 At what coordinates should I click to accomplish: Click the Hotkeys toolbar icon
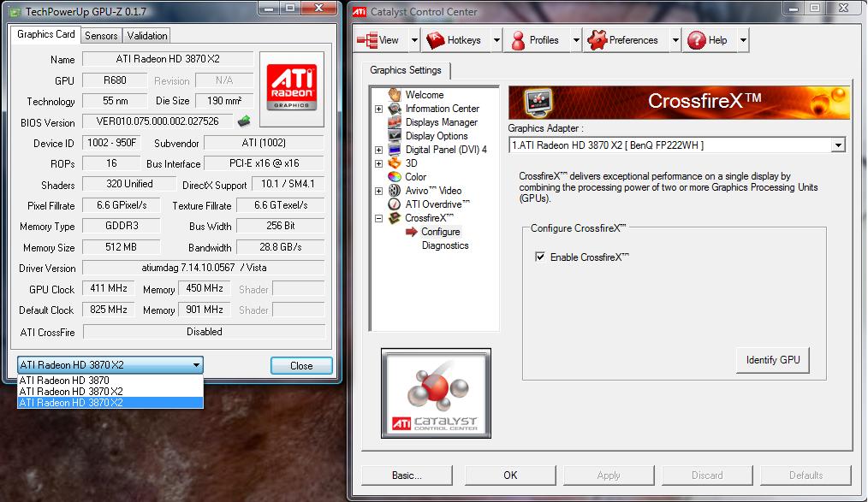(x=436, y=40)
